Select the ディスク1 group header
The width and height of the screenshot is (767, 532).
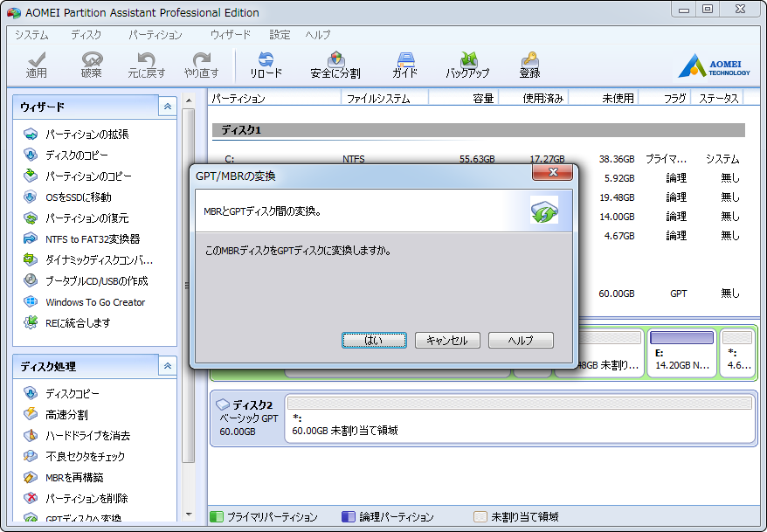[x=479, y=130]
